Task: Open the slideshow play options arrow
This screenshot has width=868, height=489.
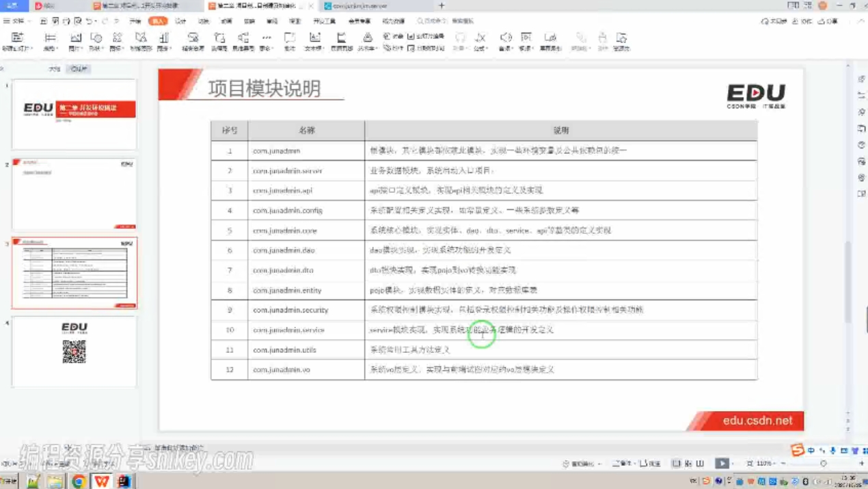Action: tap(733, 464)
